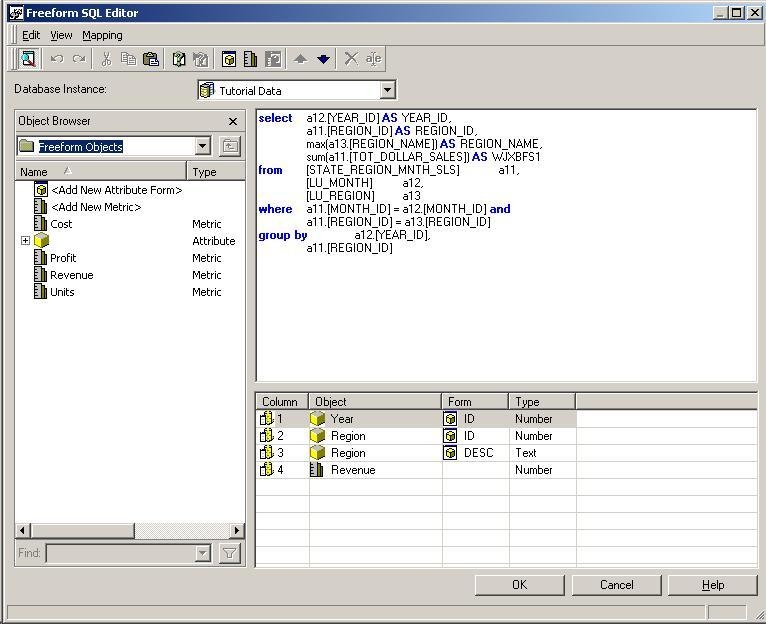Close the Object Browser panel
Screen dimensions: 766x624
233,121
